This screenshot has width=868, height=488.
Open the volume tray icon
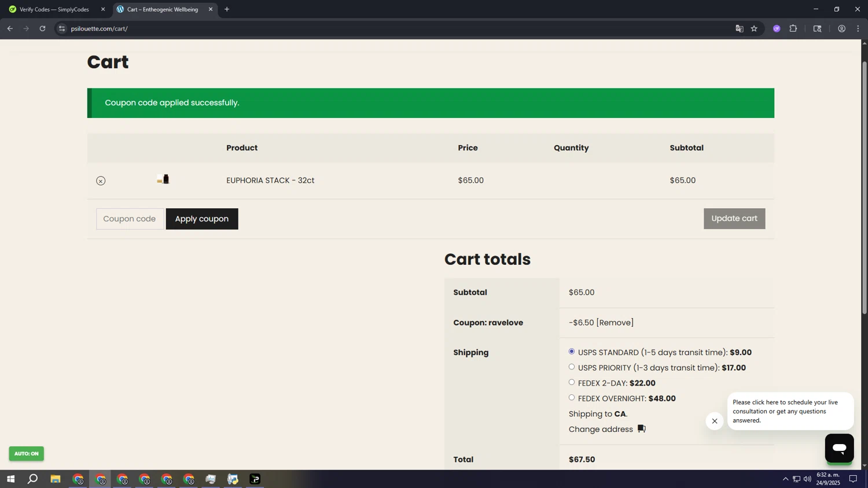pyautogui.click(x=807, y=479)
